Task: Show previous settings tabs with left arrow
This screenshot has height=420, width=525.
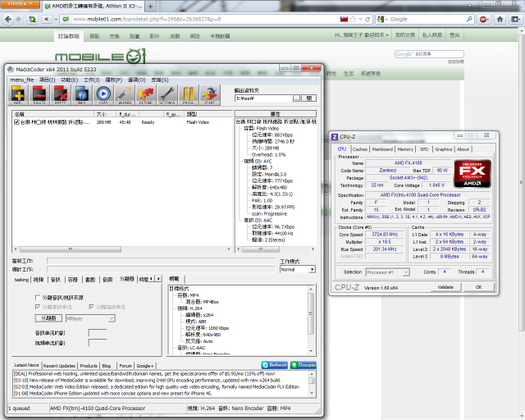Action: [x=151, y=279]
